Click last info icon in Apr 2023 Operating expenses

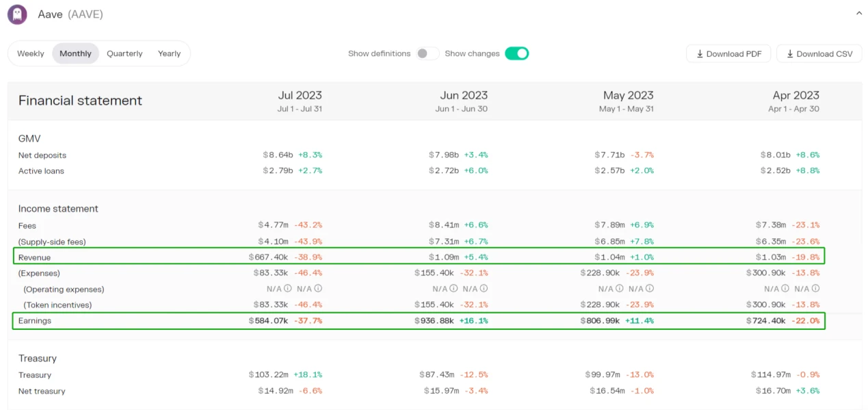[x=815, y=289]
